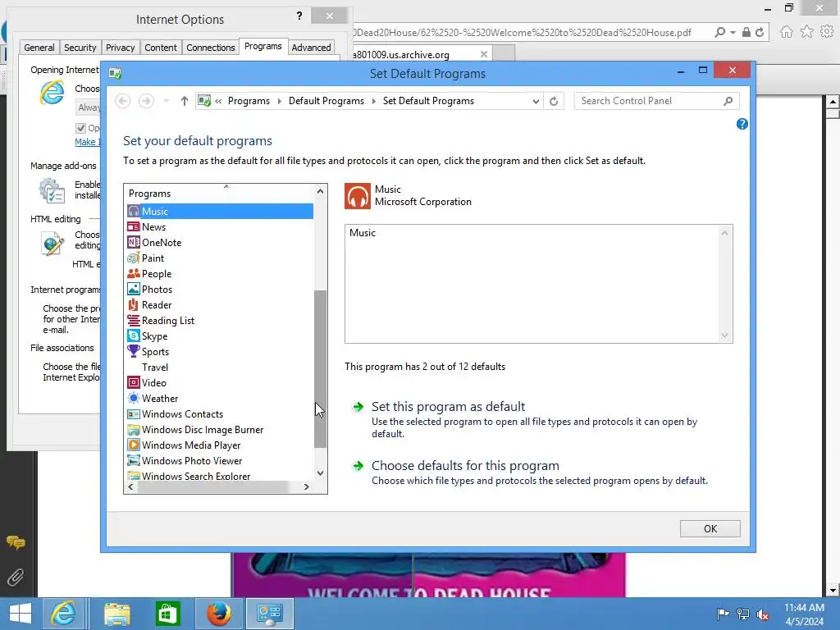The width and height of the screenshot is (840, 630).
Task: Switch to the Content tab
Action: coord(160,47)
